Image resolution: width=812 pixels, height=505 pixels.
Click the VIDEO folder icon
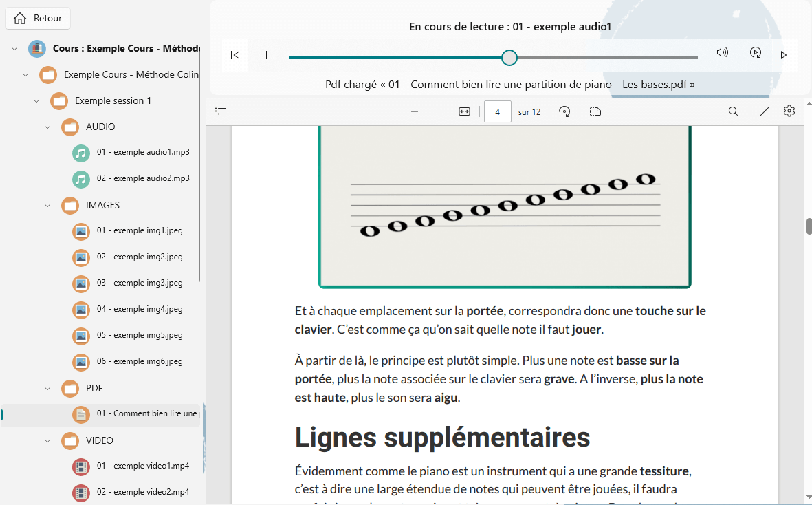70,441
